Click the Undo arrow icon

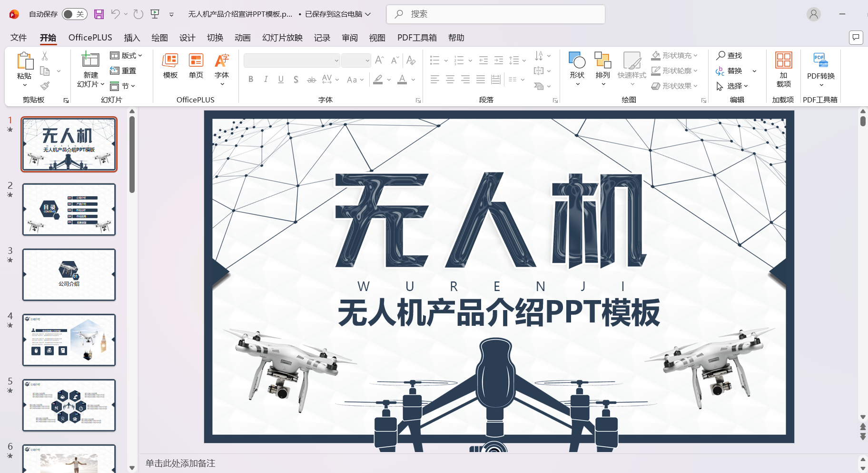[x=115, y=14]
